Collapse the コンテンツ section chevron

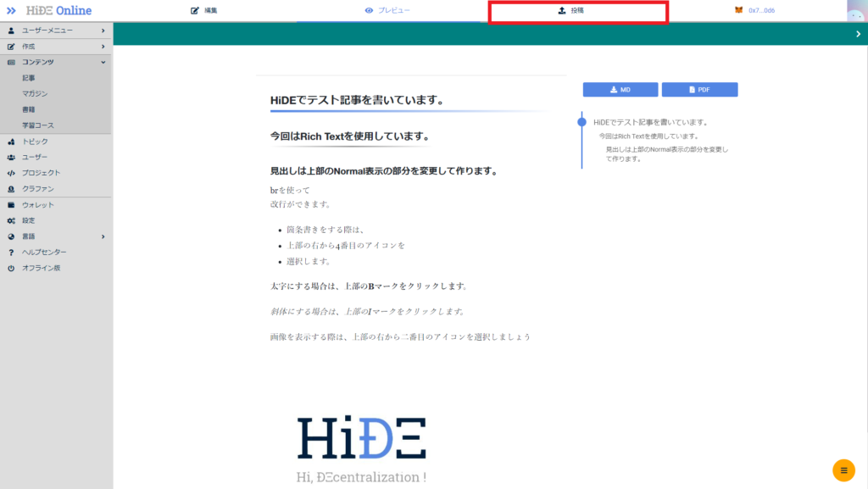click(103, 62)
